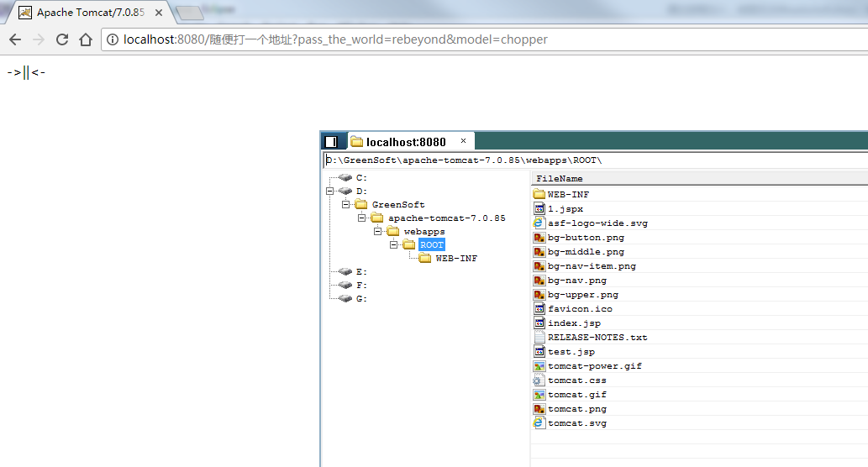Viewport: 868px width, 467px height.
Task: Click the ROOT path input field
Action: tap(595, 160)
